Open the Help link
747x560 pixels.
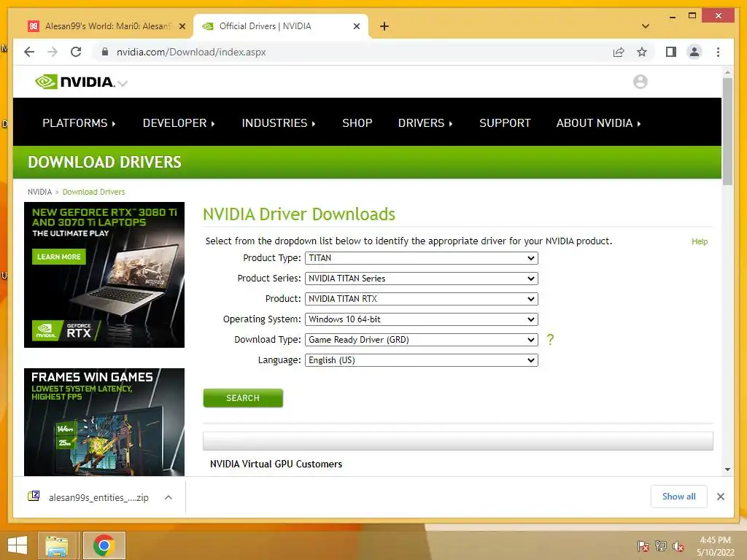[x=700, y=241]
